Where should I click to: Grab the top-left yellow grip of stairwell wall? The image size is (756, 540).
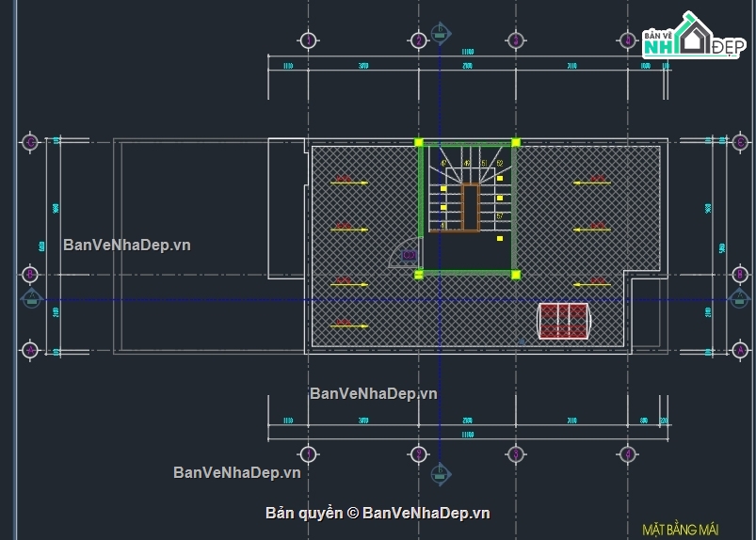(x=420, y=143)
